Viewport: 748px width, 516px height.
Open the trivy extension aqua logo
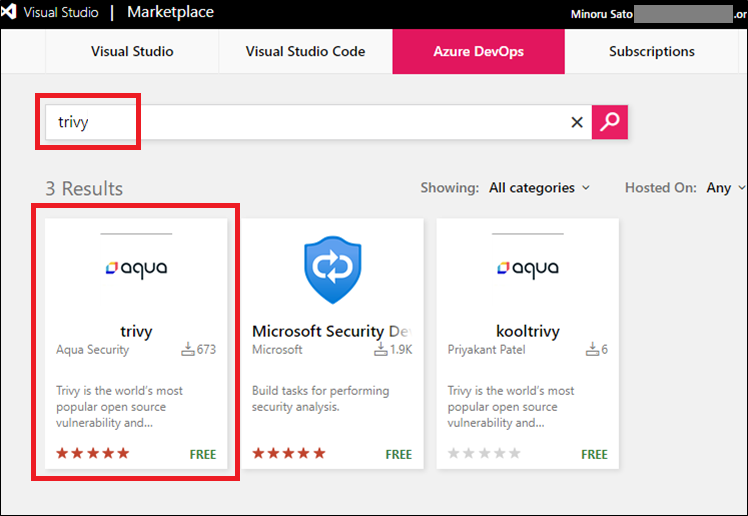[x=136, y=268]
